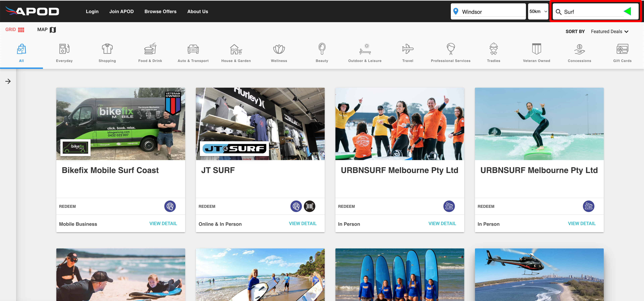Click JT SURF online redeem globe icon
The height and width of the screenshot is (301, 644).
click(x=296, y=206)
